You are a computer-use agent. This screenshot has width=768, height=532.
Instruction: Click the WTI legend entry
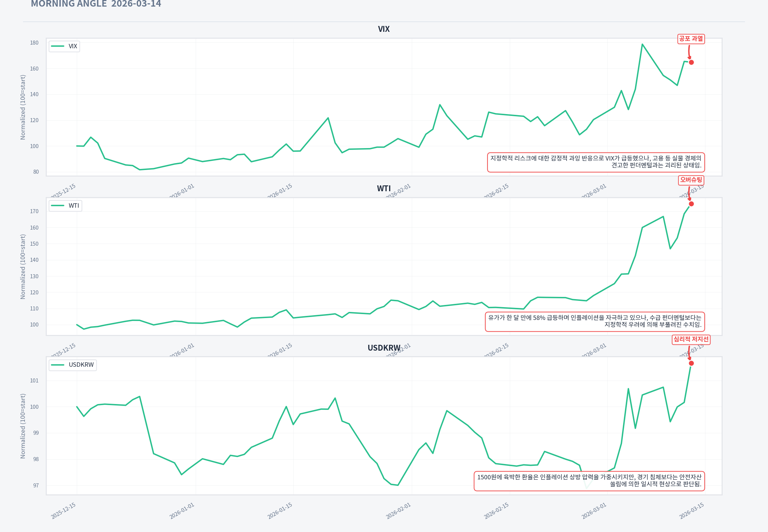point(74,206)
